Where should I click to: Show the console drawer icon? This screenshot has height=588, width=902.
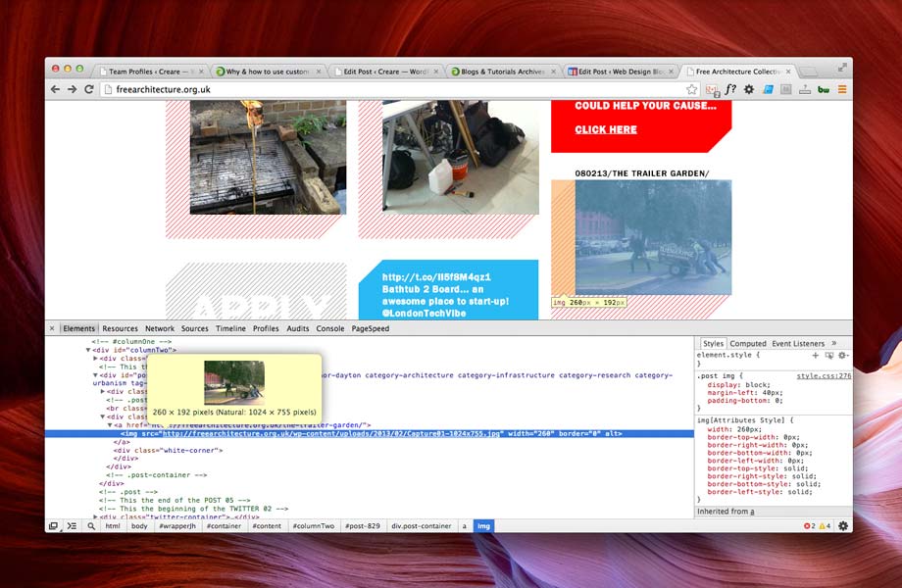[71, 526]
